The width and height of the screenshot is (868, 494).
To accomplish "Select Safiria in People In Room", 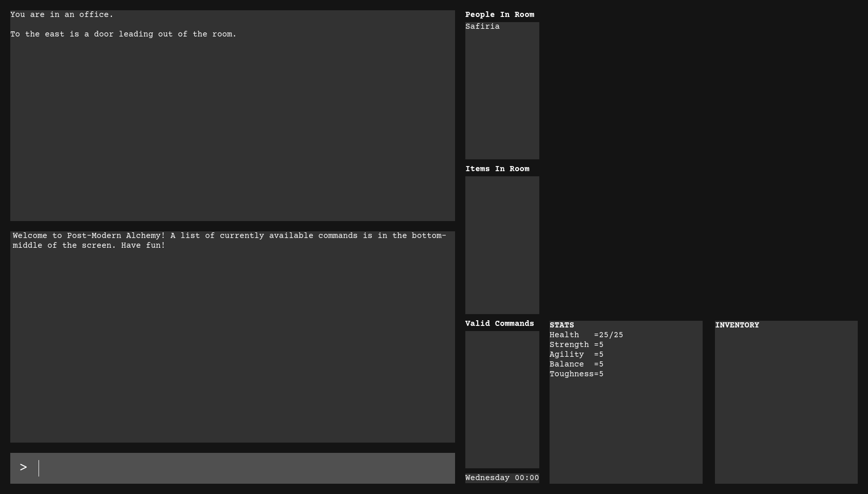I will [482, 27].
